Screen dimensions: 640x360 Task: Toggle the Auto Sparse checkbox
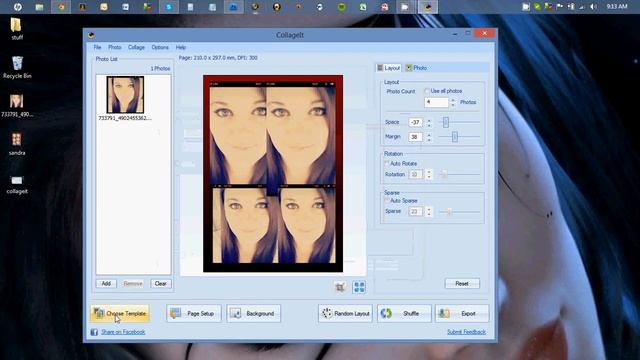tap(387, 200)
